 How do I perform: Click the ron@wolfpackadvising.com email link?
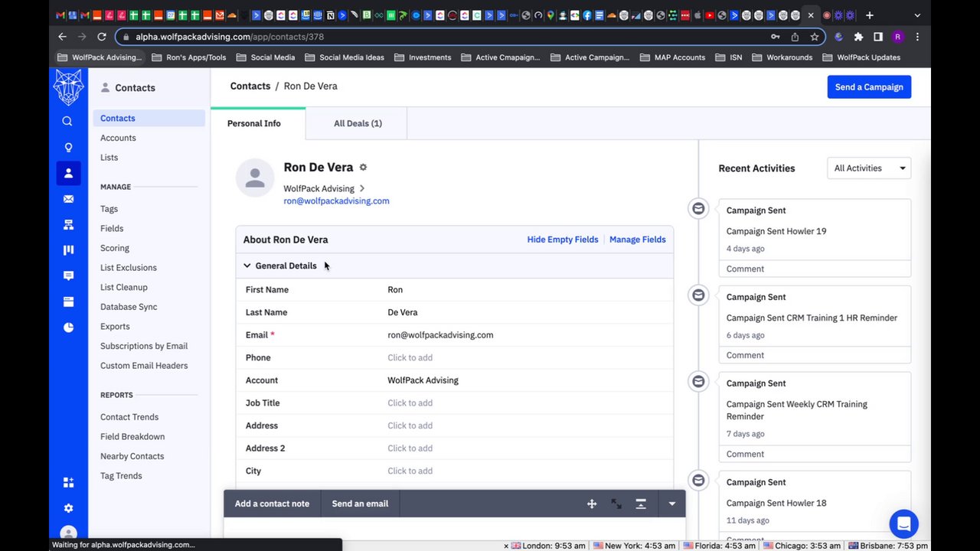(336, 201)
